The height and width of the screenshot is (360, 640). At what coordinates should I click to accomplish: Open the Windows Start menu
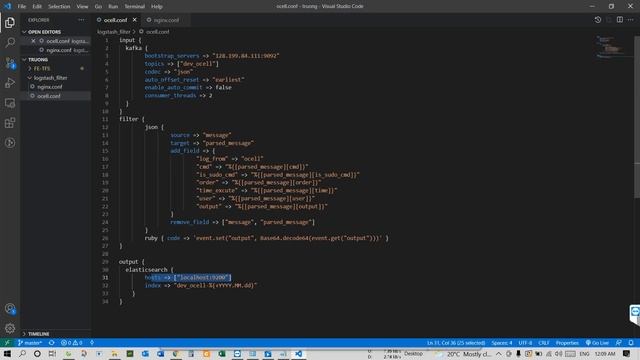7,354
